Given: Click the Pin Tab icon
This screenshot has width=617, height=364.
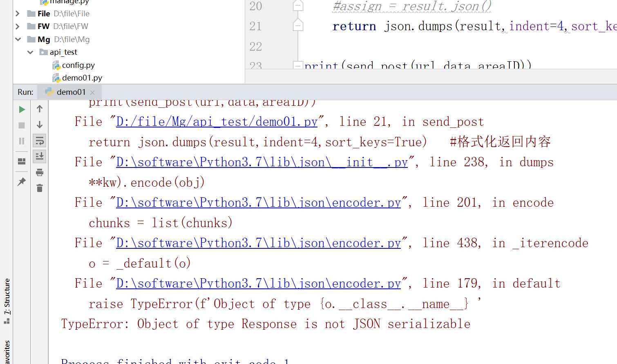Looking at the screenshot, I should pos(22,182).
